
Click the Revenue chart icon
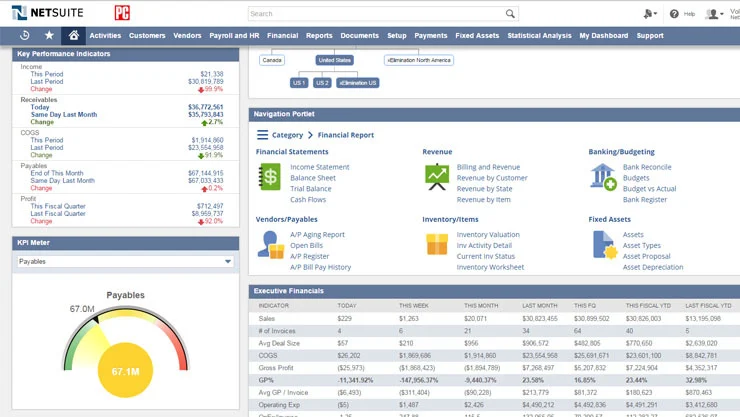pyautogui.click(x=436, y=177)
